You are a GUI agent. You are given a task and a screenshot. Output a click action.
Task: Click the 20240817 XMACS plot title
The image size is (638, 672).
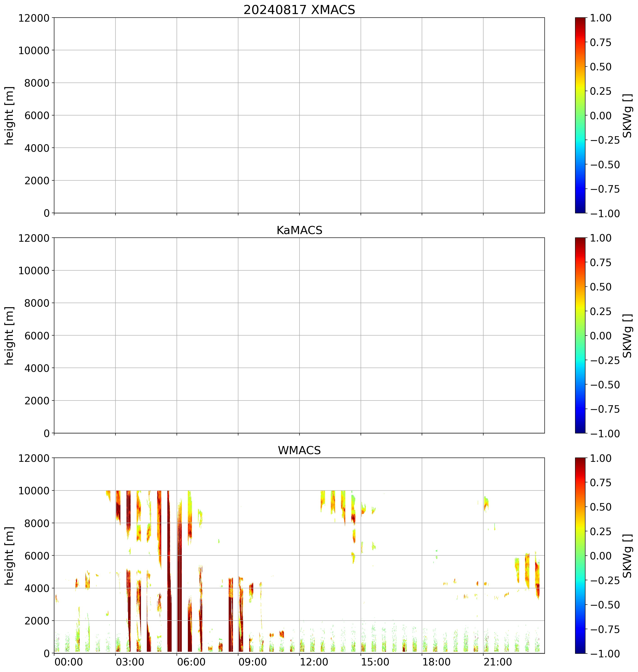click(x=299, y=10)
